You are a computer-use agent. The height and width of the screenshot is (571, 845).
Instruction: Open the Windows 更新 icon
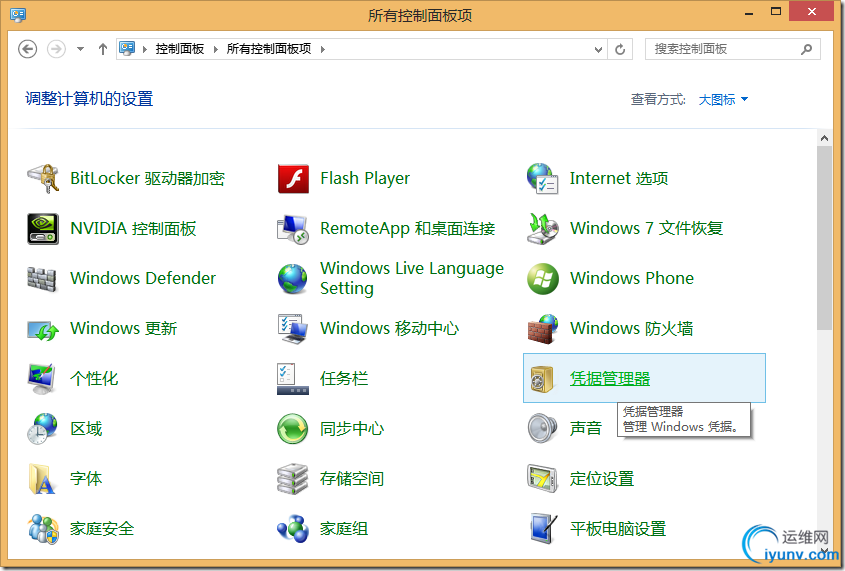43,329
